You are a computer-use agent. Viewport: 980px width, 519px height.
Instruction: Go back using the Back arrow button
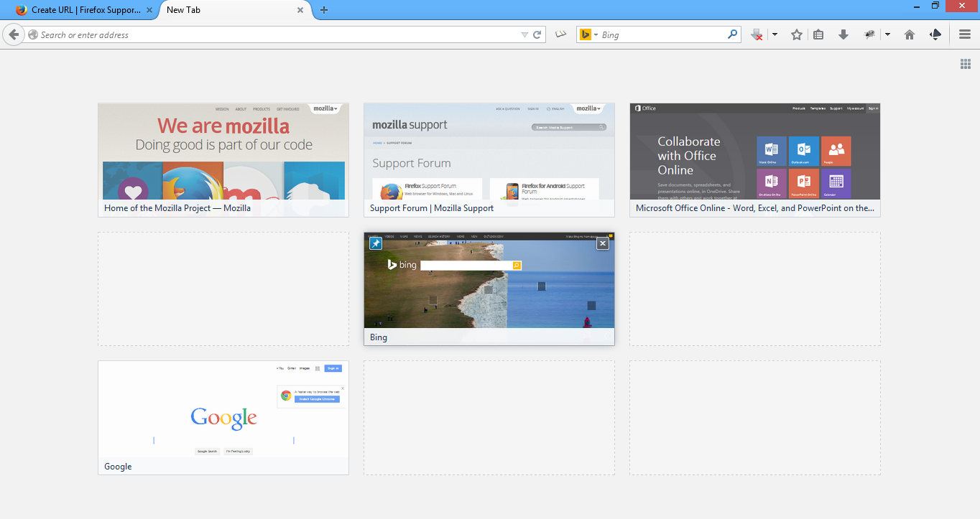pos(14,34)
